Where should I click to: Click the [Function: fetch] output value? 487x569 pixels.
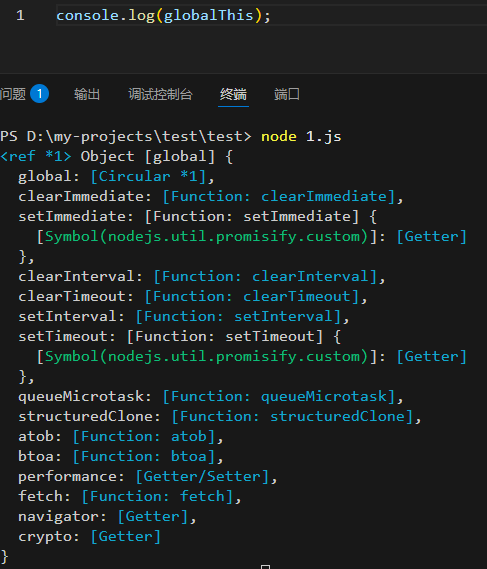coord(157,496)
